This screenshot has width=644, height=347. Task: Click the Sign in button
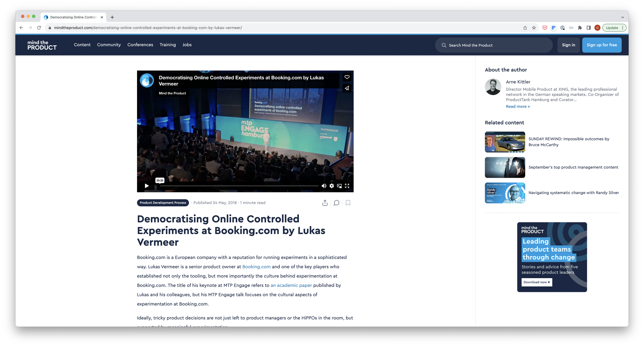[568, 45]
